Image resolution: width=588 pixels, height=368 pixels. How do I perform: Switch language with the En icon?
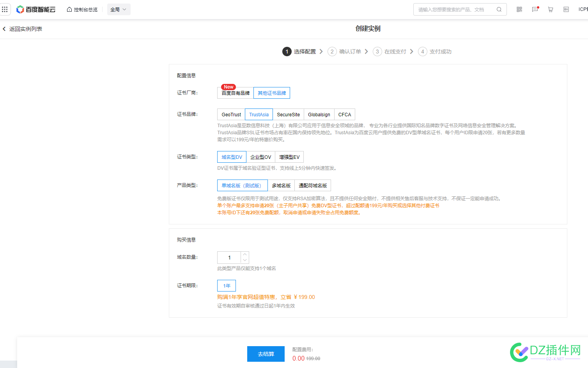tap(566, 9)
